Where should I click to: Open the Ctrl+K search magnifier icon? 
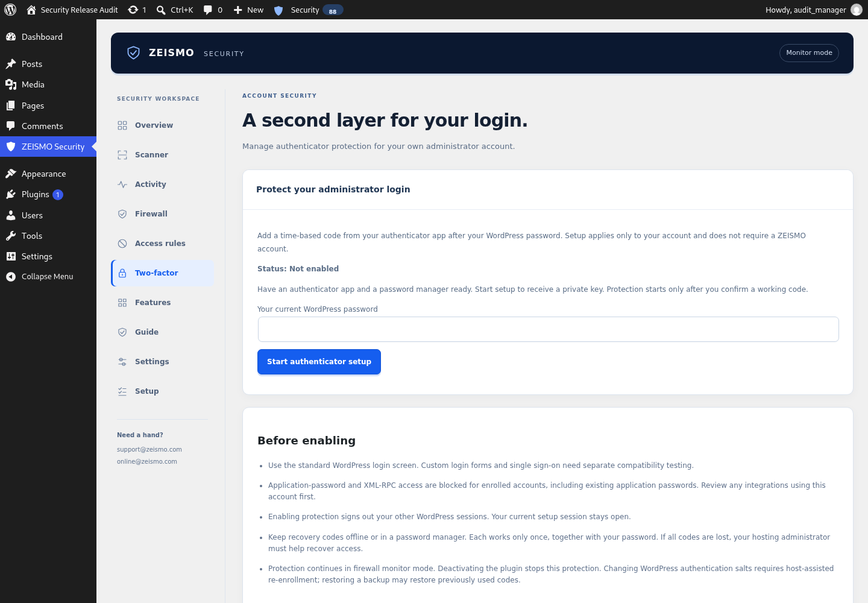(x=161, y=10)
